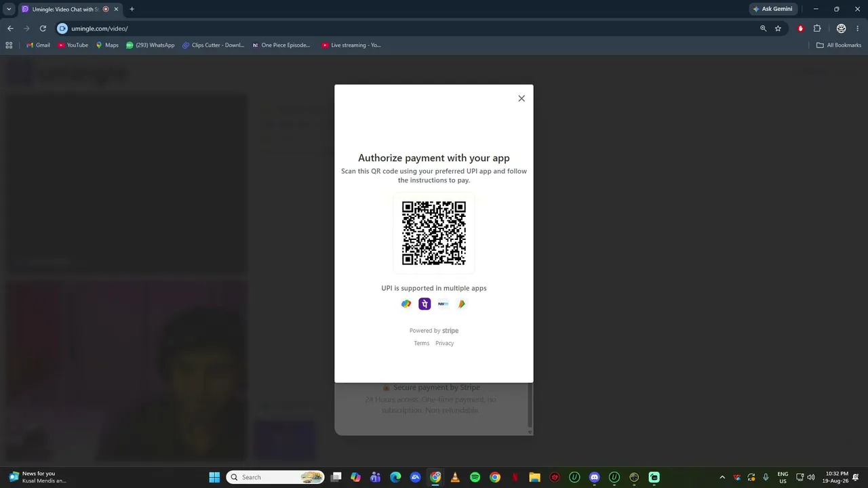Viewport: 868px width, 488px height.
Task: Open the Maps bookmark
Action: 107,45
